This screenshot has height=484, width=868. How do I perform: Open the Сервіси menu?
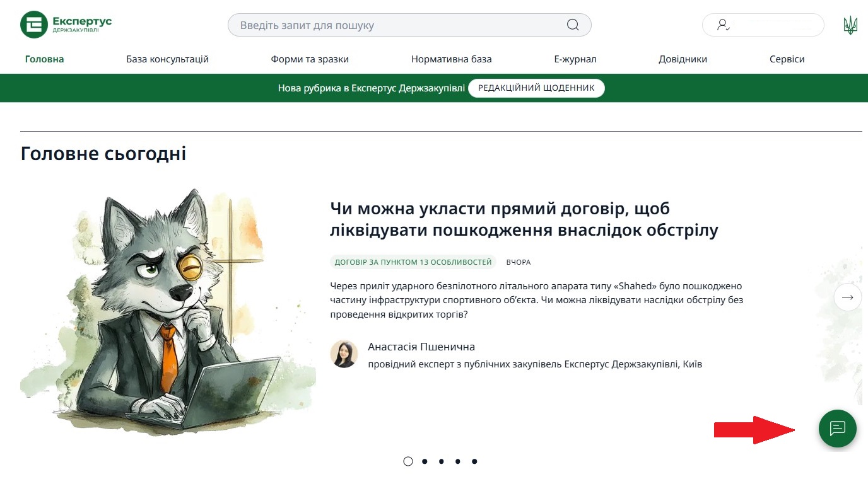[x=787, y=59]
